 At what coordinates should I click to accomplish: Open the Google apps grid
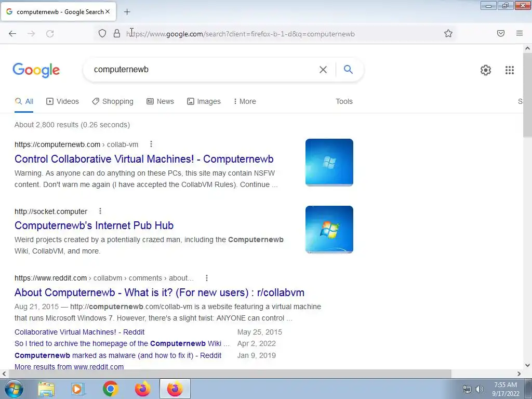(510, 70)
